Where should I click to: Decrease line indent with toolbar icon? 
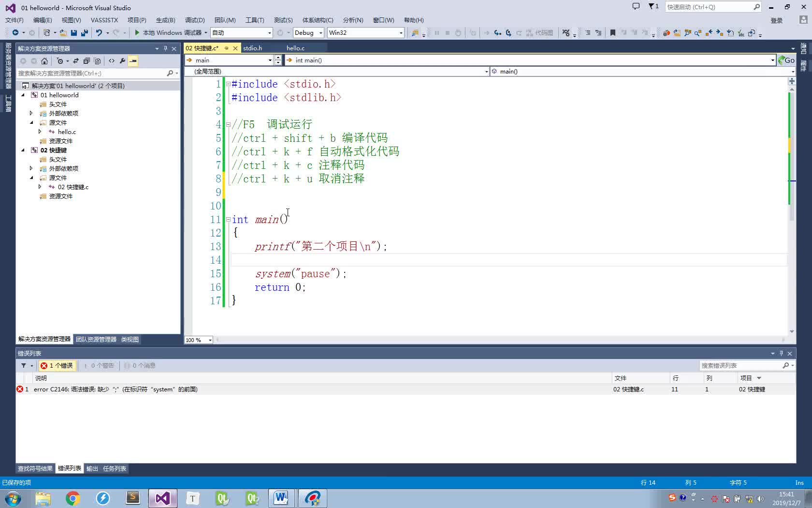pos(588,32)
